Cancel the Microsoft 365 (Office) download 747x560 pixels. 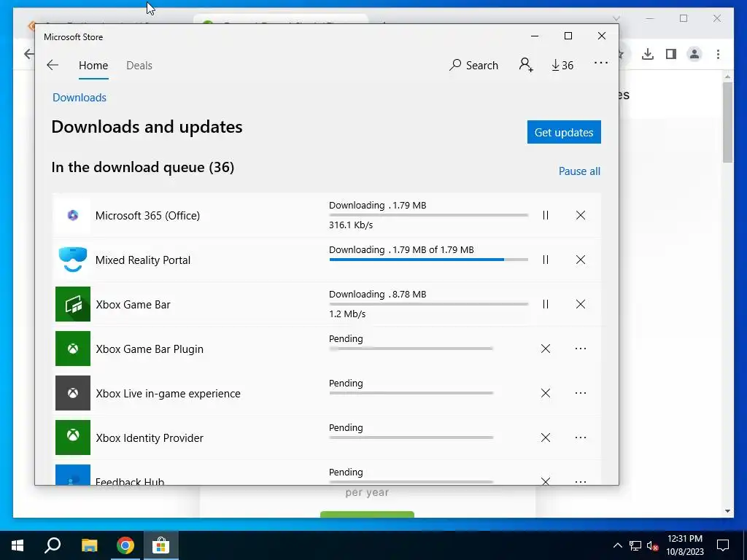580,215
